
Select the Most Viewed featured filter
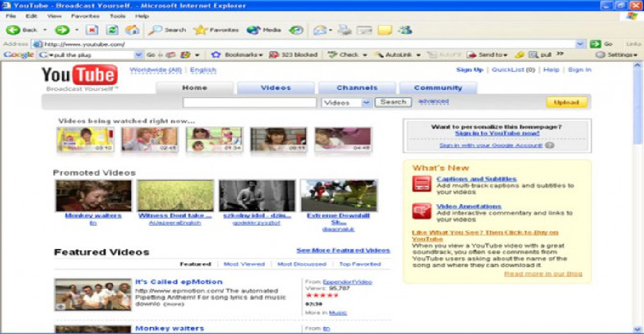click(244, 264)
